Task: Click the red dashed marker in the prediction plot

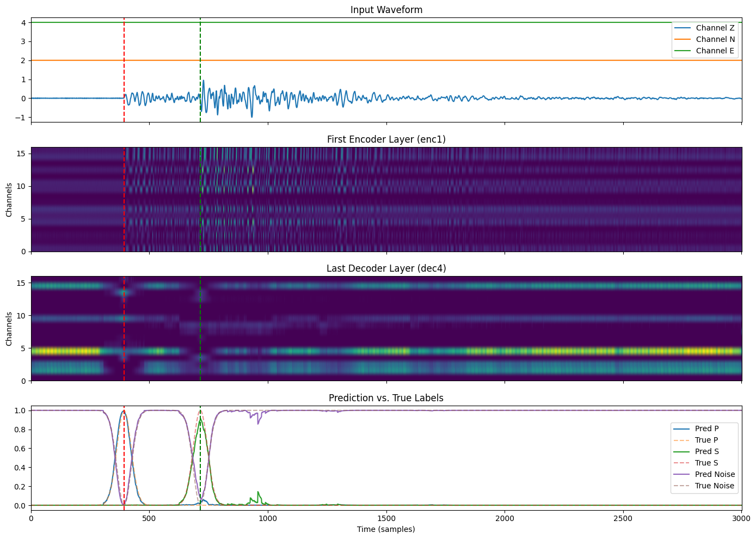Action: pyautogui.click(x=124, y=458)
